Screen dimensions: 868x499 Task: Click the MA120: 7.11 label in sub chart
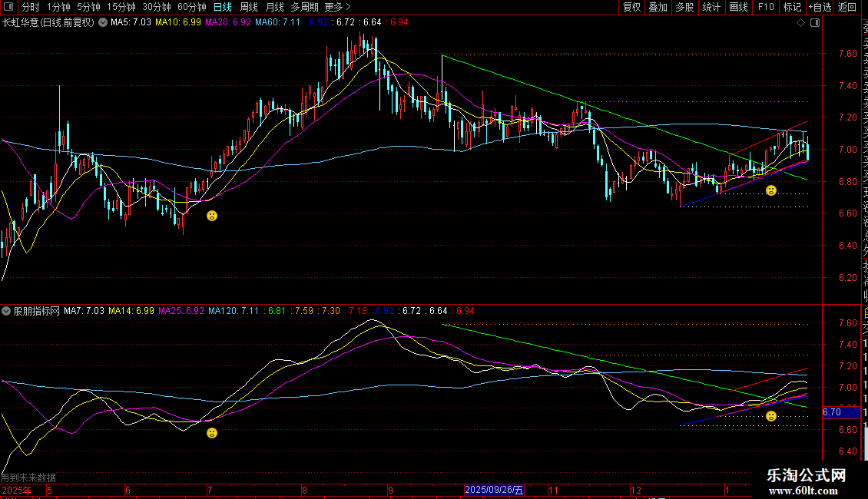(x=234, y=311)
